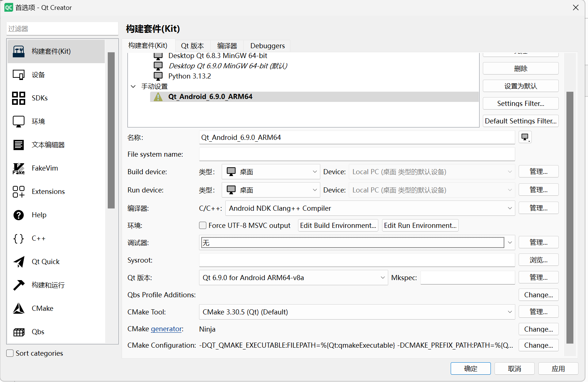Collapse the 手动设置 tree group
The height and width of the screenshot is (382, 588).
[133, 87]
